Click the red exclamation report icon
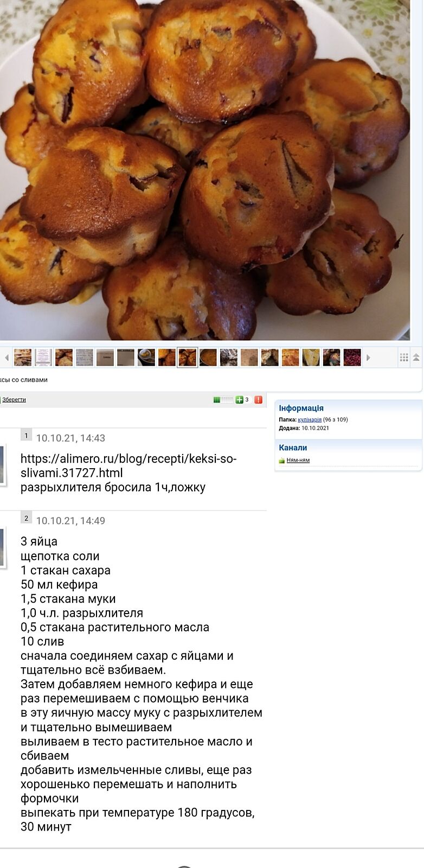The width and height of the screenshot is (424, 868). click(x=258, y=400)
